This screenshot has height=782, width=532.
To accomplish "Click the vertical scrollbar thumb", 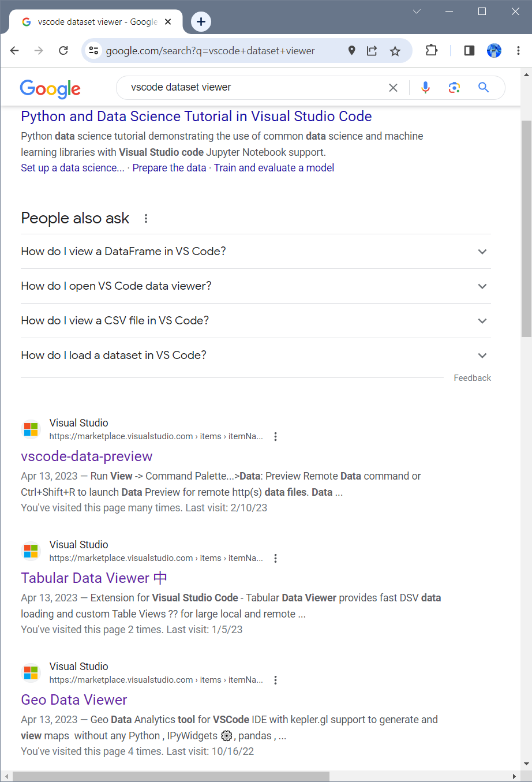I will [526, 229].
